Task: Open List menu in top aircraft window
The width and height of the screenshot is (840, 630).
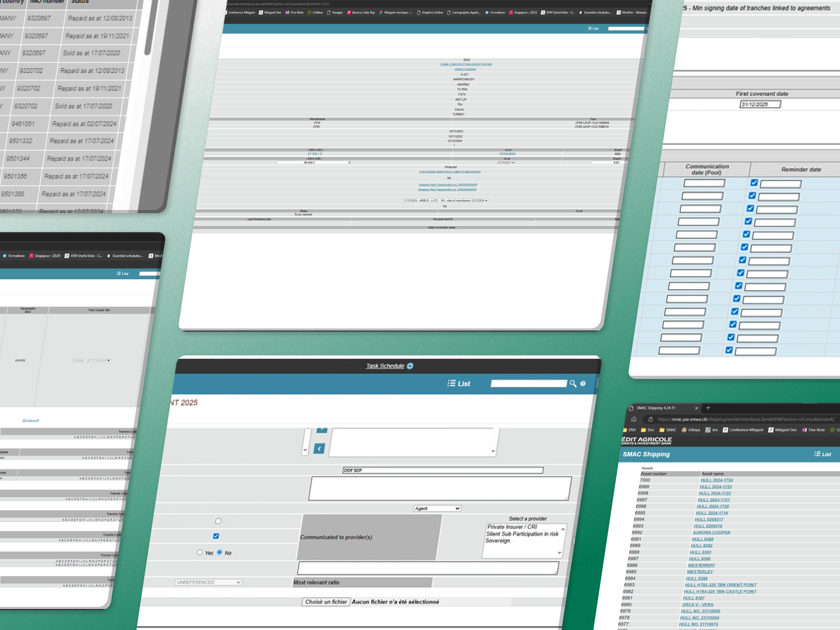Action: pyautogui.click(x=593, y=29)
